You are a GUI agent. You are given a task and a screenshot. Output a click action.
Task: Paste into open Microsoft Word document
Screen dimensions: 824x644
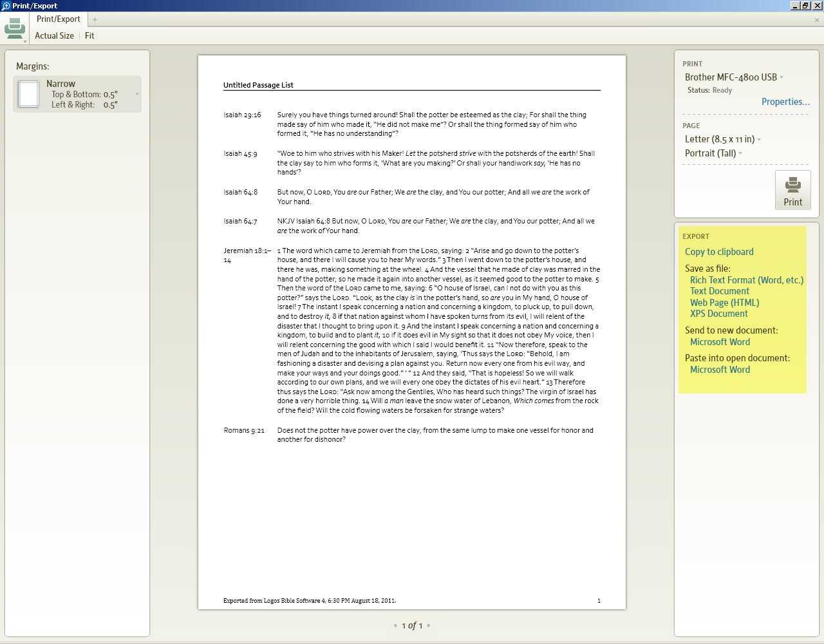(x=720, y=370)
